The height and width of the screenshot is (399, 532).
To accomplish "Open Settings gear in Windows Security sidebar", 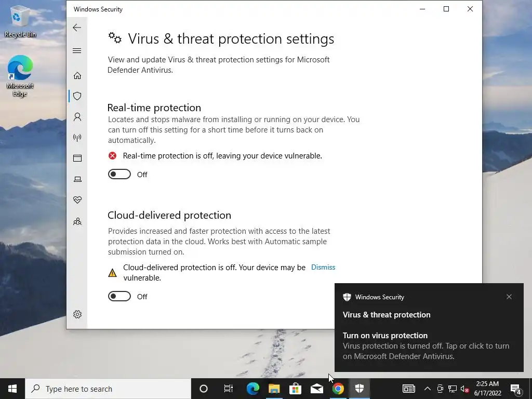I will (77, 314).
